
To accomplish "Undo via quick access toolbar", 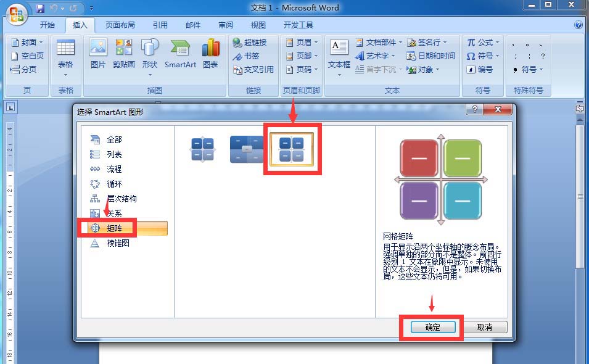I will click(54, 8).
